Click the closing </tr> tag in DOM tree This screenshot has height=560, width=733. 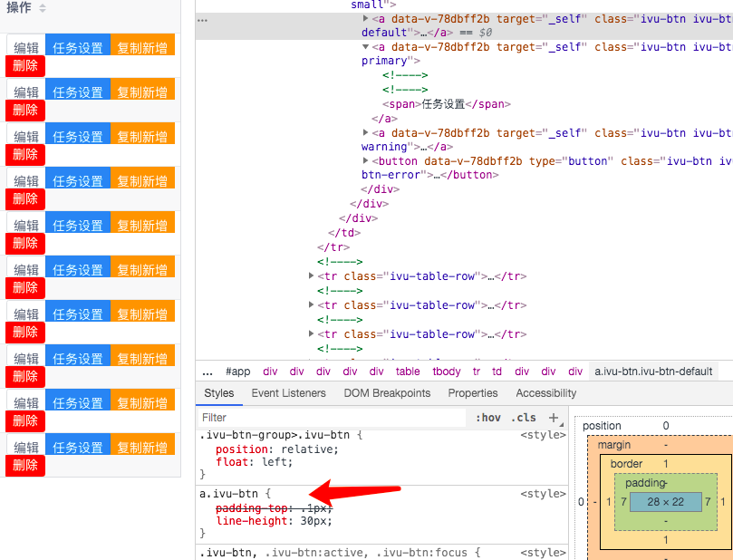click(x=333, y=247)
